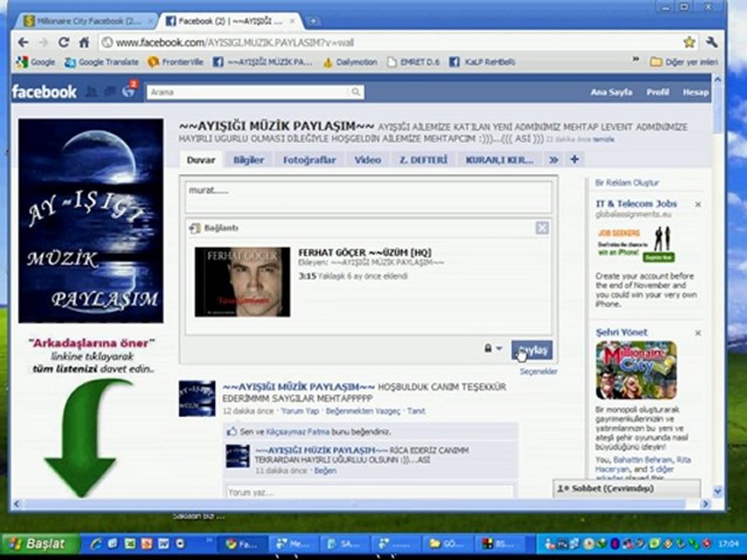The image size is (747, 560).
Task: Reload the page with the refresh icon
Action: tap(64, 42)
